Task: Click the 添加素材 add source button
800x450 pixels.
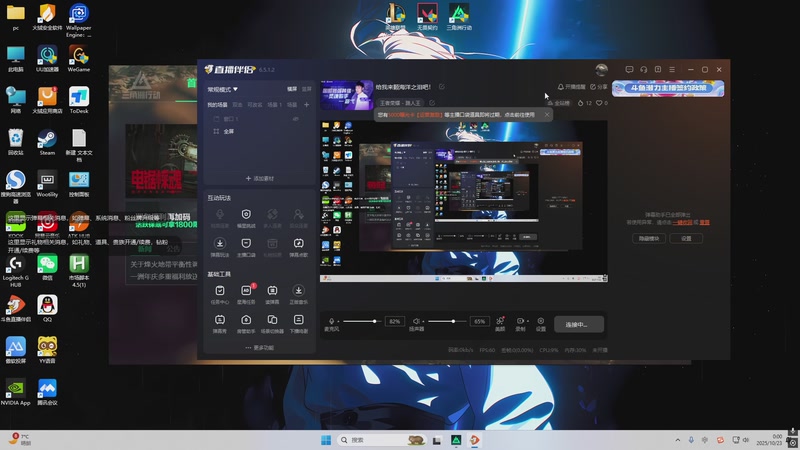Action: [x=259, y=179]
